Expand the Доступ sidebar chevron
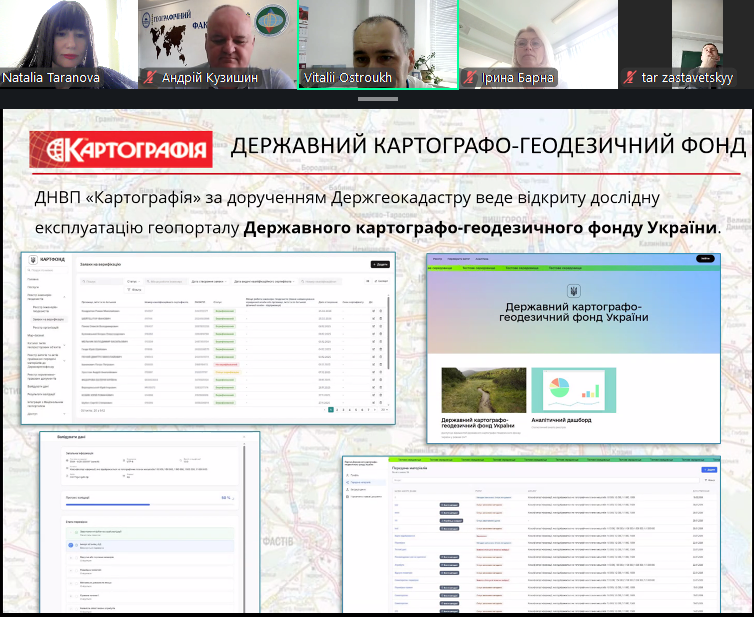 click(x=64, y=414)
